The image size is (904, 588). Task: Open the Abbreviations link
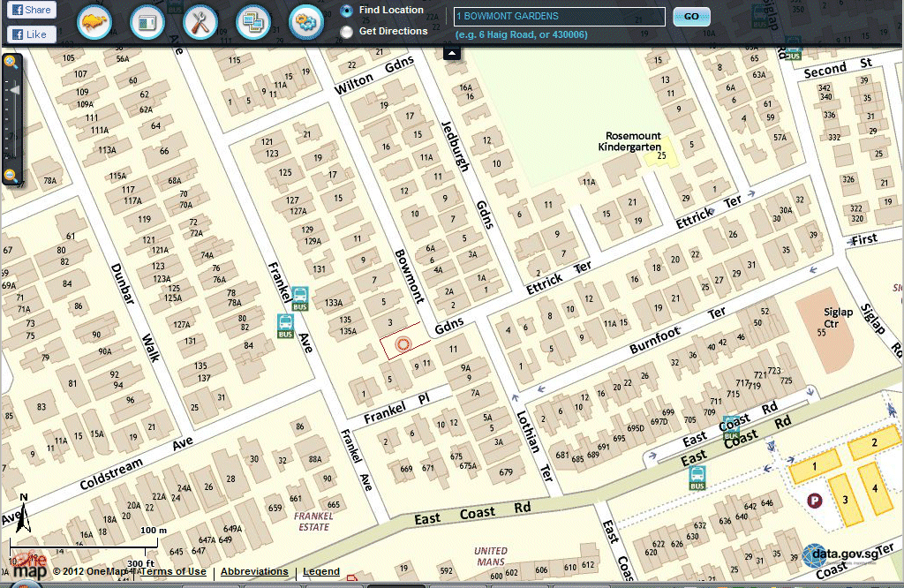[254, 572]
